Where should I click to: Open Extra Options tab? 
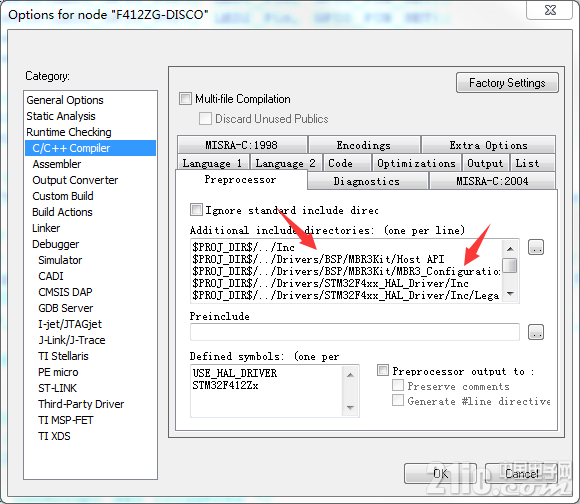(x=488, y=145)
